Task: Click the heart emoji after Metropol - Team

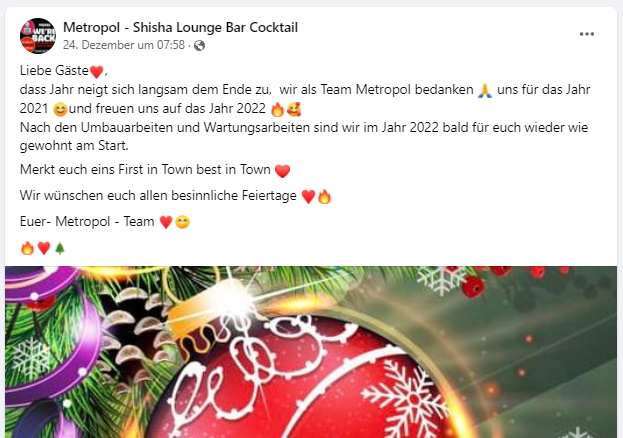Action: (x=166, y=222)
